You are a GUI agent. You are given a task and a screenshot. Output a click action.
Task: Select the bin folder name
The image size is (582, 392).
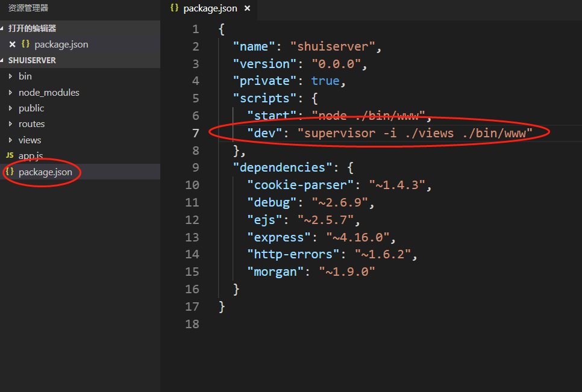25,76
